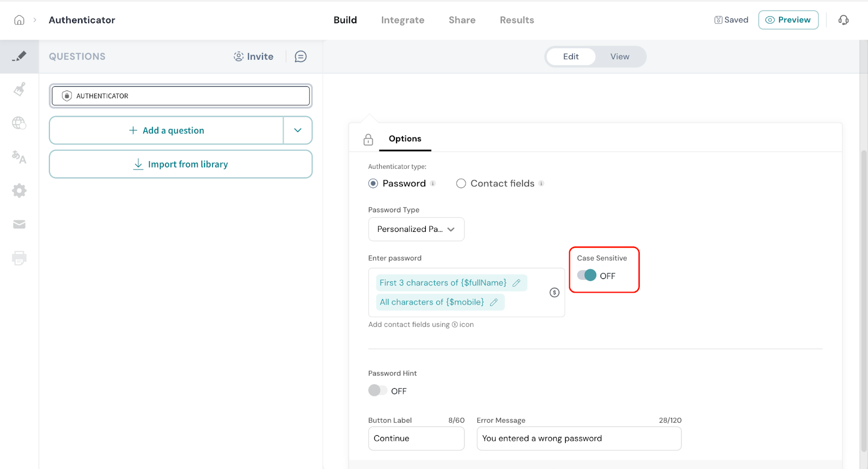Image resolution: width=868 pixels, height=469 pixels.
Task: Open the languages translation sidebar icon
Action: click(x=20, y=157)
